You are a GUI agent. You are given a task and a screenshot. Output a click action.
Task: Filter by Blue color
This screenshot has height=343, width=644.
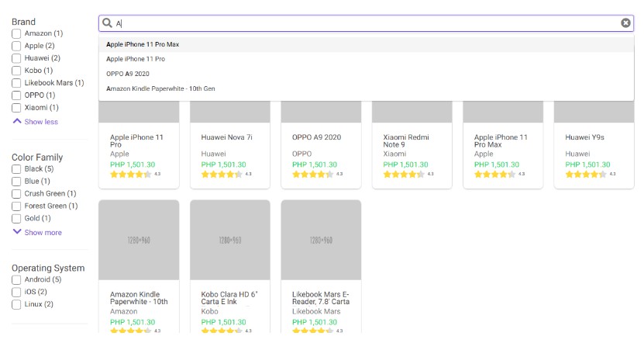tap(16, 182)
